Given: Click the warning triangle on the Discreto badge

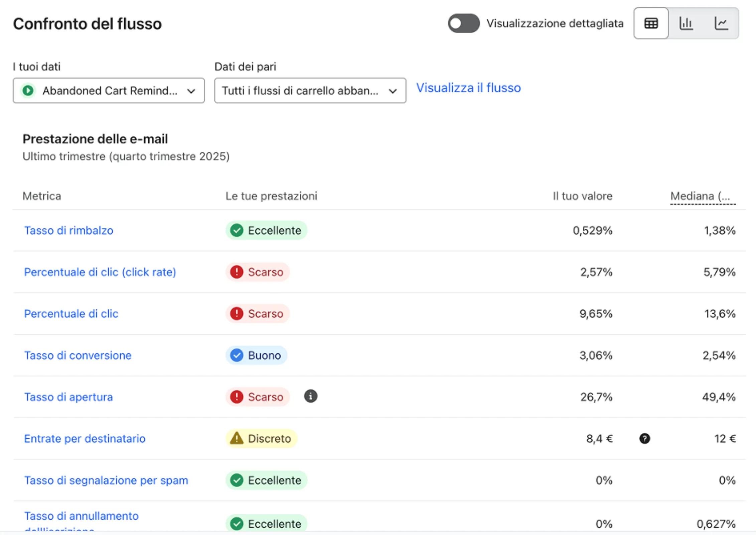Looking at the screenshot, I should (x=238, y=438).
